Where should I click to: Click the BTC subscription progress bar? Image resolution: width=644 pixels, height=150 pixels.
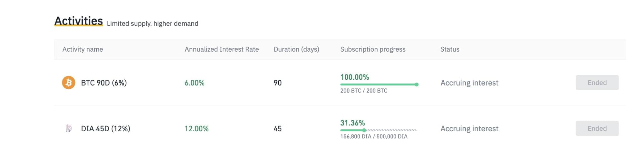coord(379,85)
